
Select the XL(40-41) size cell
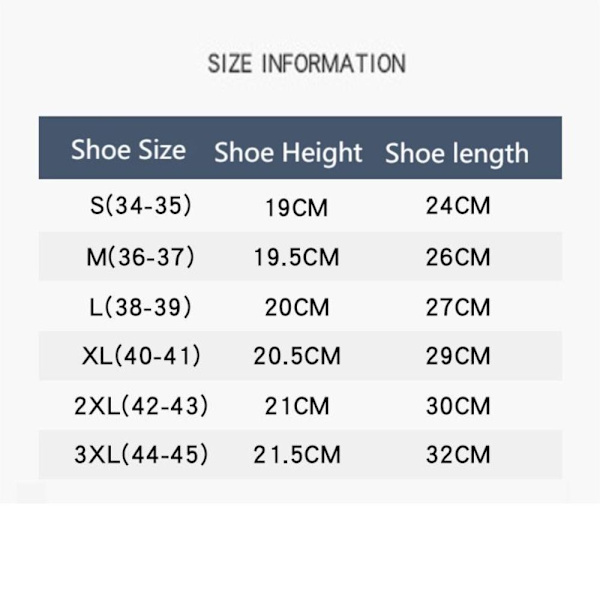click(140, 355)
